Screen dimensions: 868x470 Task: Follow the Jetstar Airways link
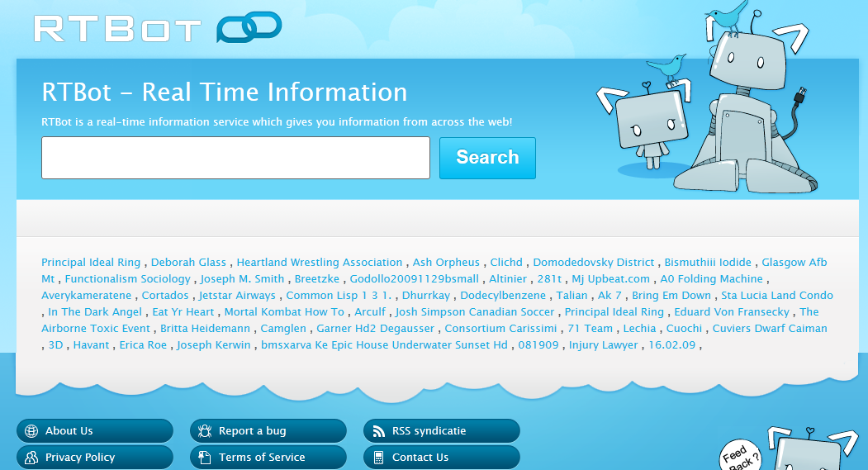[x=237, y=296]
